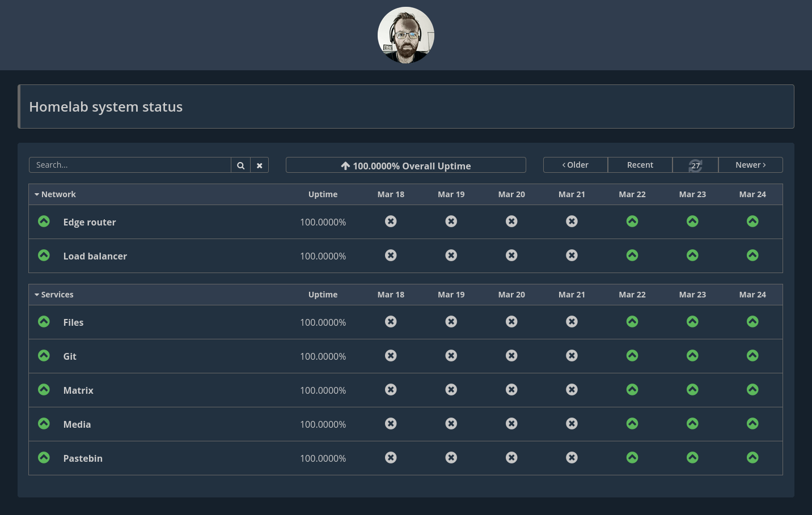Click Files' Mar 22 up status icon
The width and height of the screenshot is (812, 515).
[632, 322]
